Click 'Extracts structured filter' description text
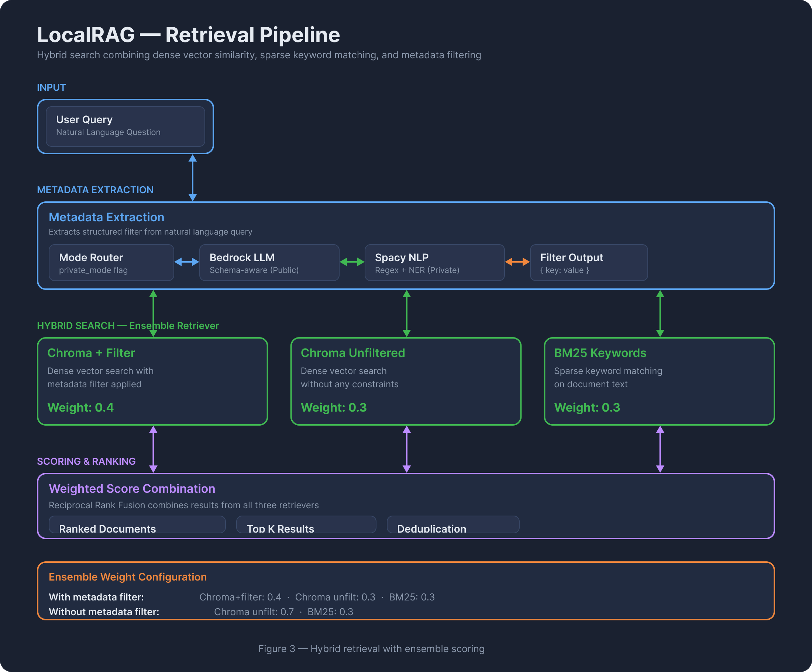Image resolution: width=812 pixels, height=672 pixels. coord(151,232)
